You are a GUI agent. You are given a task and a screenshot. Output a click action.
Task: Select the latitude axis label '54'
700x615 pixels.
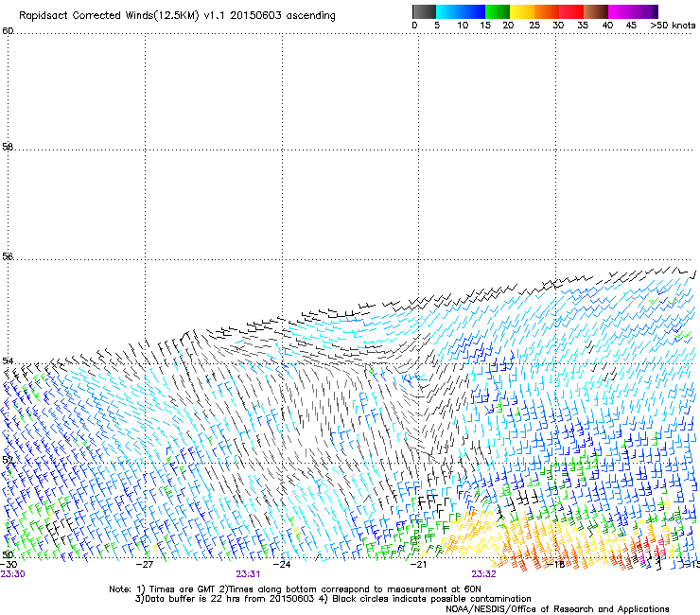[x=8, y=360]
